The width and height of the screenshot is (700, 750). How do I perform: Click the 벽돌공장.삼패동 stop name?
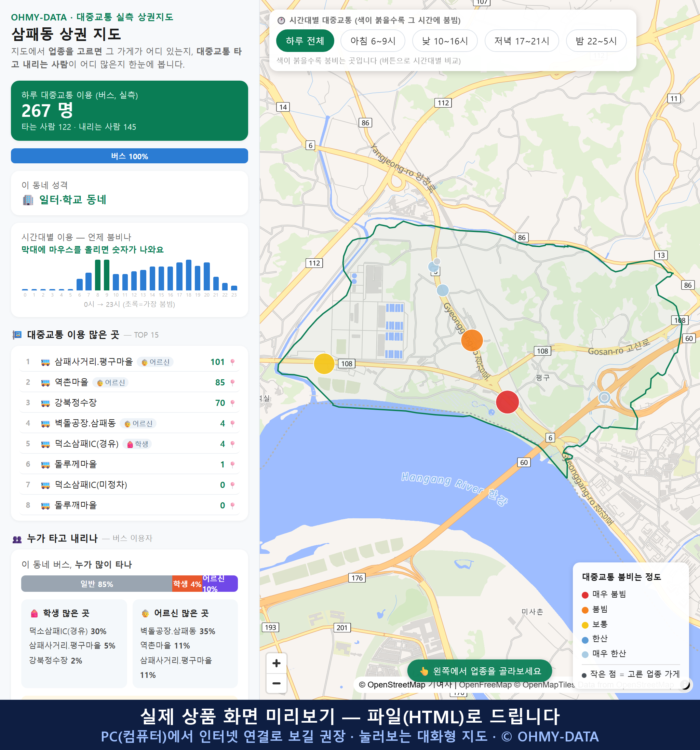pos(85,423)
